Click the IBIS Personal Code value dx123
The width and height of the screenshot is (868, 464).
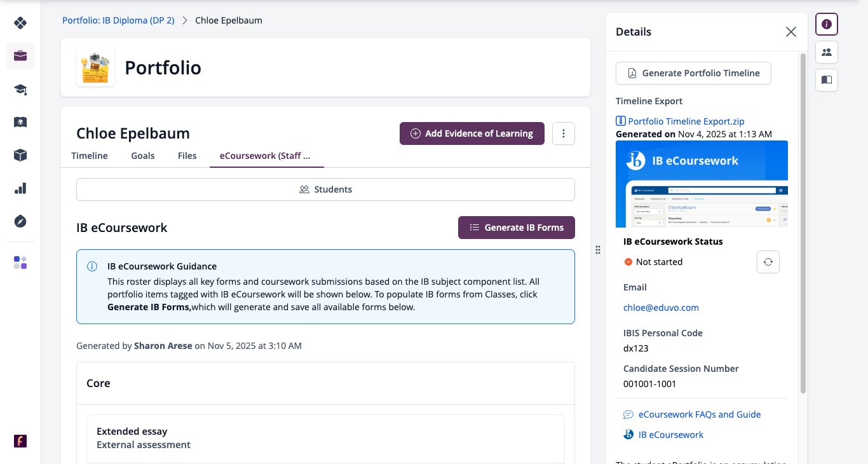(636, 348)
